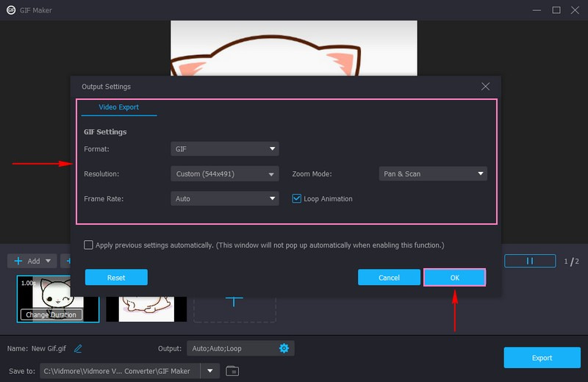The width and height of the screenshot is (588, 382).
Task: Enable Apply previous settings automatically checkbox
Action: 89,245
